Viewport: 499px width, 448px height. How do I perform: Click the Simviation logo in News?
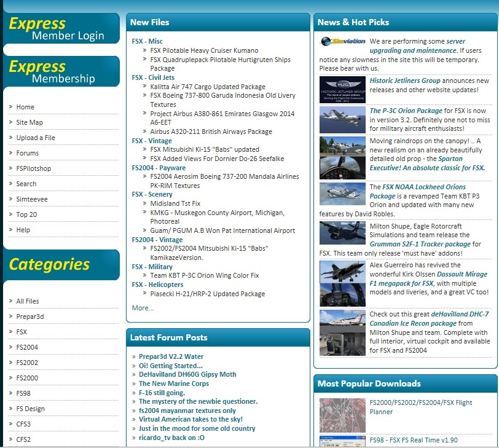pos(343,41)
